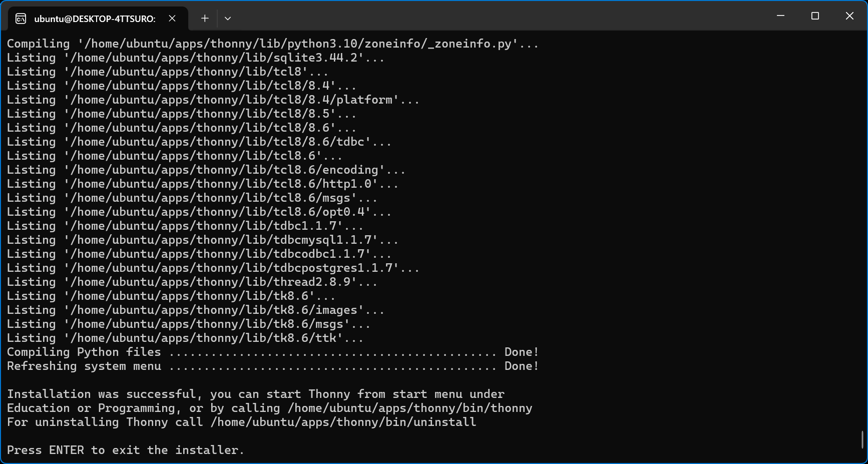Click the Listing lib/tcl8.6/msgs line

pos(192,198)
